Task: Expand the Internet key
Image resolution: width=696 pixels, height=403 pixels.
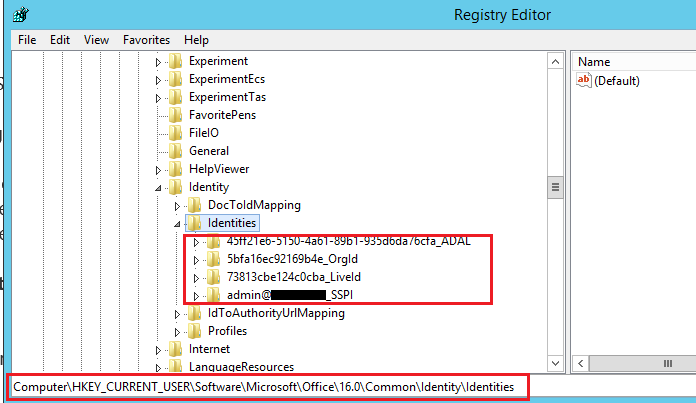Action: [158, 350]
